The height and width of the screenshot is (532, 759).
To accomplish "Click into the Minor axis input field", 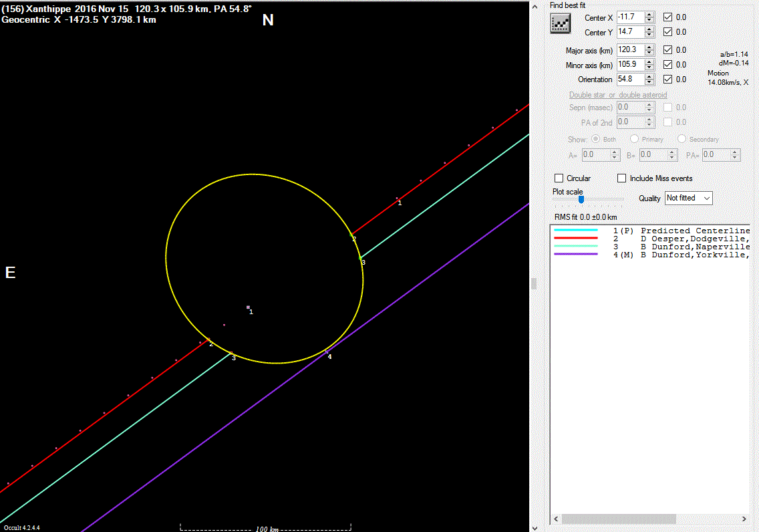I will coord(631,64).
